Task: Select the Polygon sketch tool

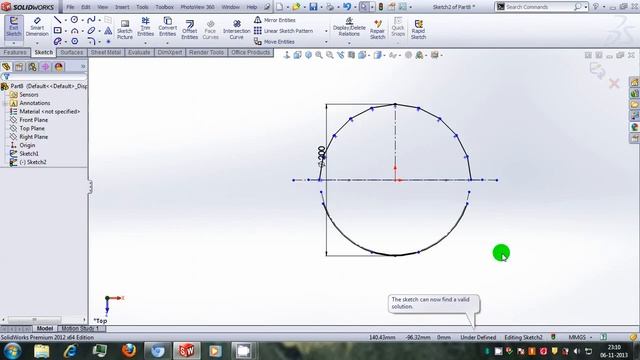Action: (74, 41)
